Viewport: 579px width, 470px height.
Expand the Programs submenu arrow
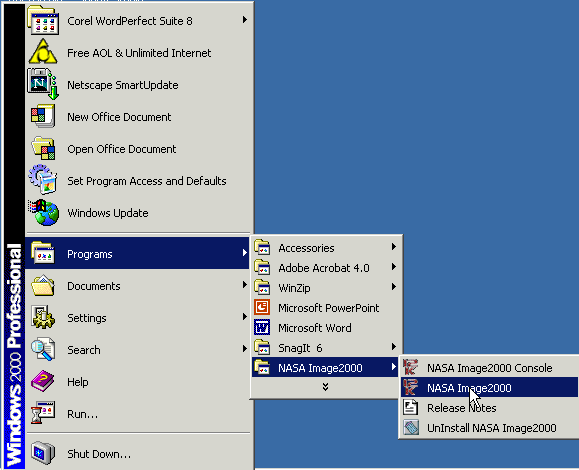tap(244, 253)
